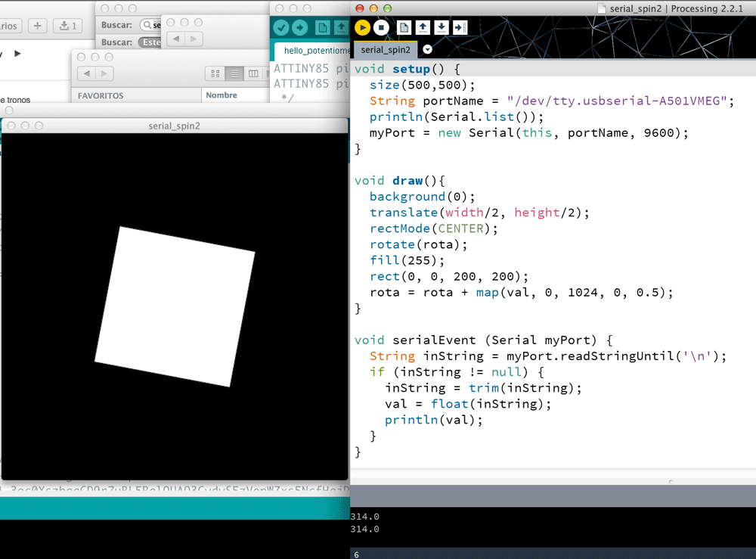Select the serial_spin2 tab in Processing
756x559 pixels.
tap(386, 50)
